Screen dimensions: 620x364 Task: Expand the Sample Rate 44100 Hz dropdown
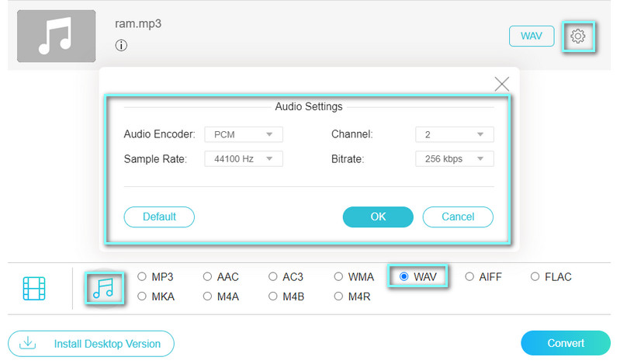tap(244, 159)
